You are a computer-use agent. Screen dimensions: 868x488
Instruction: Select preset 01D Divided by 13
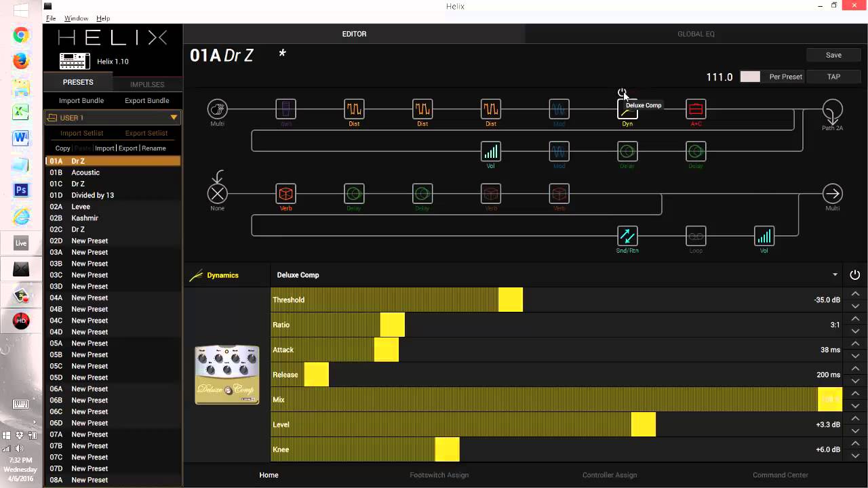(x=113, y=195)
